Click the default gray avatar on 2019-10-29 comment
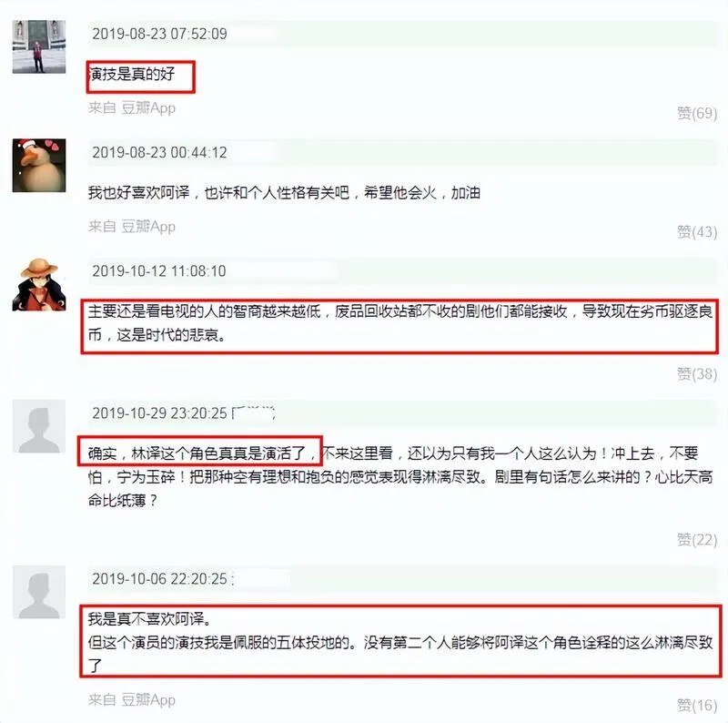This screenshot has width=728, height=723. 39,426
